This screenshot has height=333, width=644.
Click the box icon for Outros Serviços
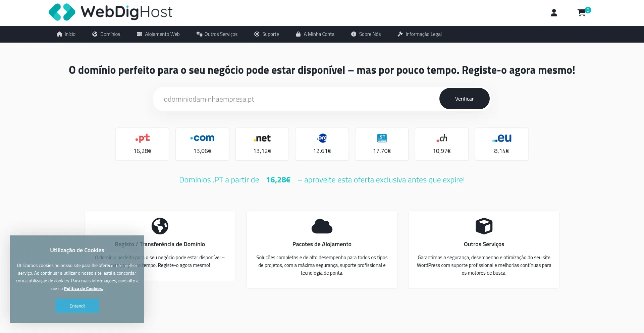click(x=484, y=226)
